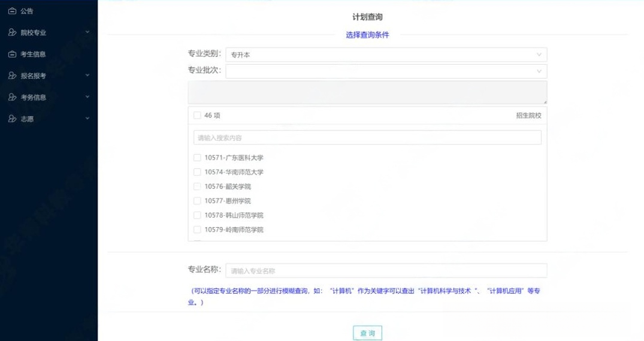Open the 考生信息 menu item
The height and width of the screenshot is (341, 644).
(x=33, y=55)
